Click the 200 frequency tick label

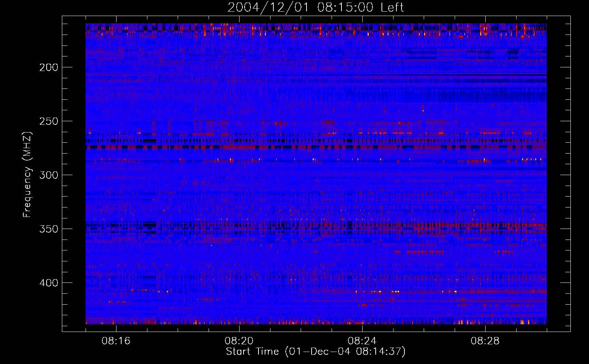[x=49, y=67]
